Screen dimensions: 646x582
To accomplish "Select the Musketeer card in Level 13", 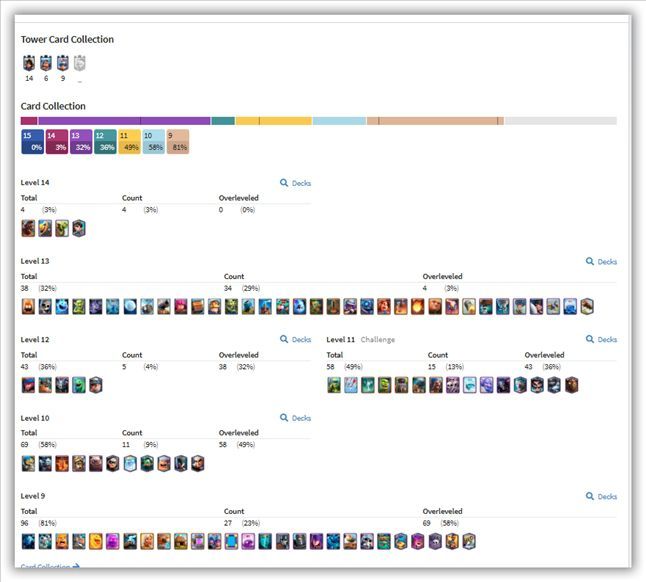I will (x=350, y=306).
